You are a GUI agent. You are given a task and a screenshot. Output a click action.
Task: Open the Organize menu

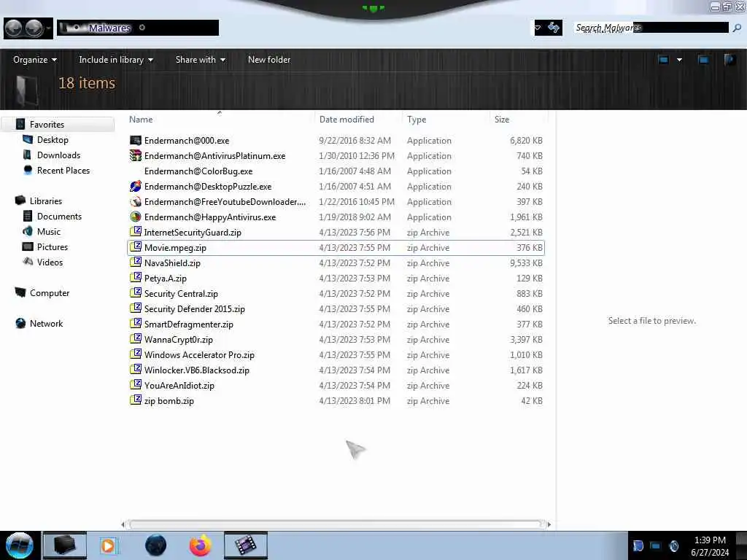[35, 60]
